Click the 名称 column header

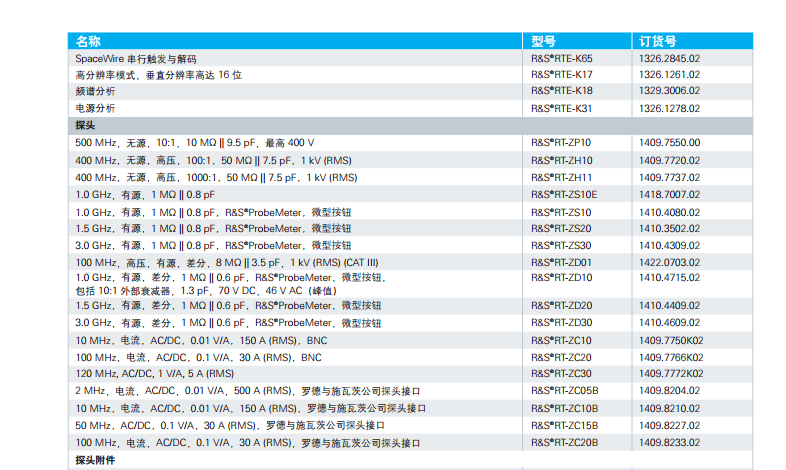[88, 41]
